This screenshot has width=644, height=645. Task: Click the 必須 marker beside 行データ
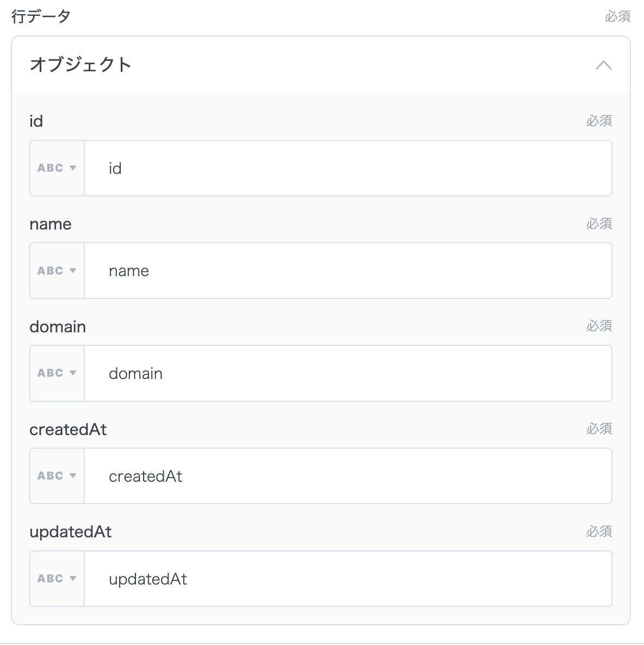click(x=617, y=17)
